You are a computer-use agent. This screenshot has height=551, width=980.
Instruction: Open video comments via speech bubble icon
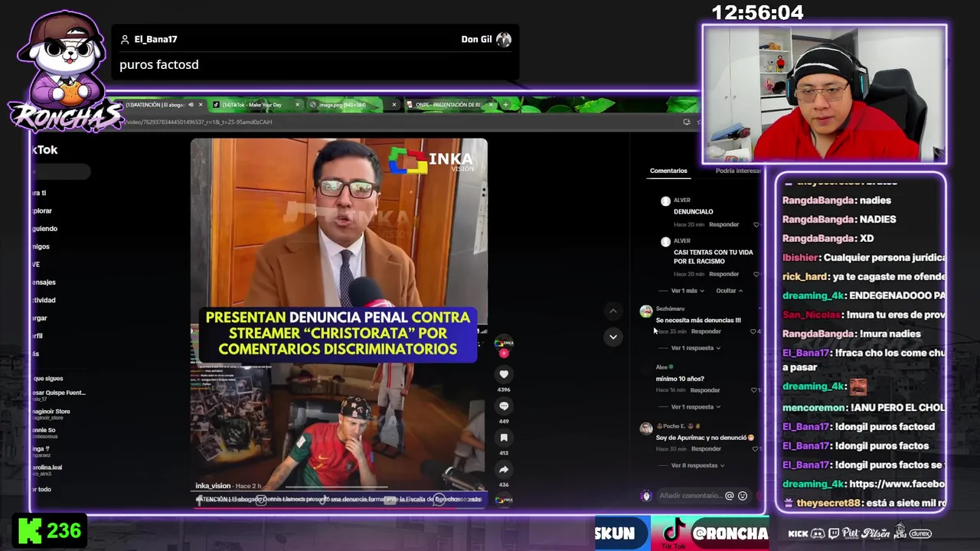tap(504, 406)
